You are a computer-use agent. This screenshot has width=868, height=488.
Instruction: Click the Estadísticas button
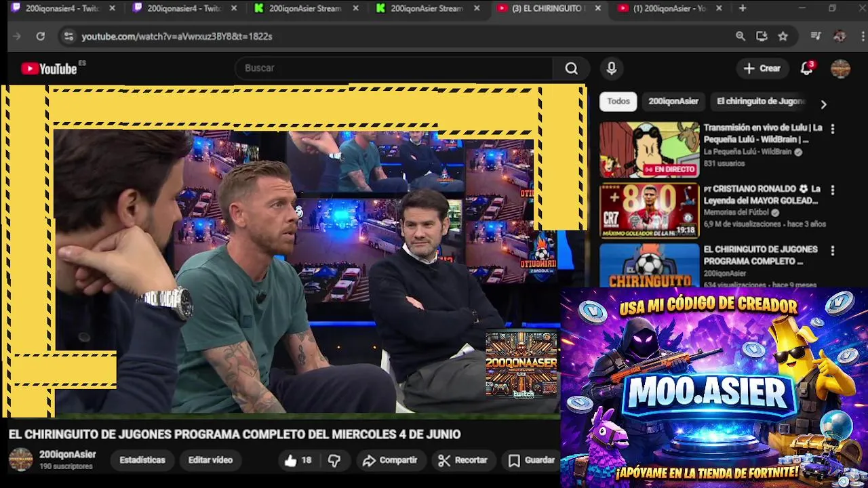(x=142, y=460)
